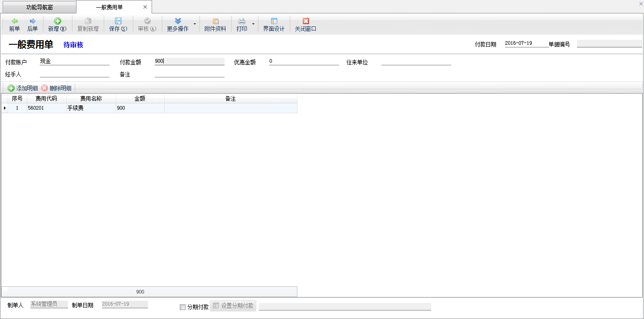Close the 一般费用单 tab
The height and width of the screenshot is (319, 644).
(x=145, y=7)
